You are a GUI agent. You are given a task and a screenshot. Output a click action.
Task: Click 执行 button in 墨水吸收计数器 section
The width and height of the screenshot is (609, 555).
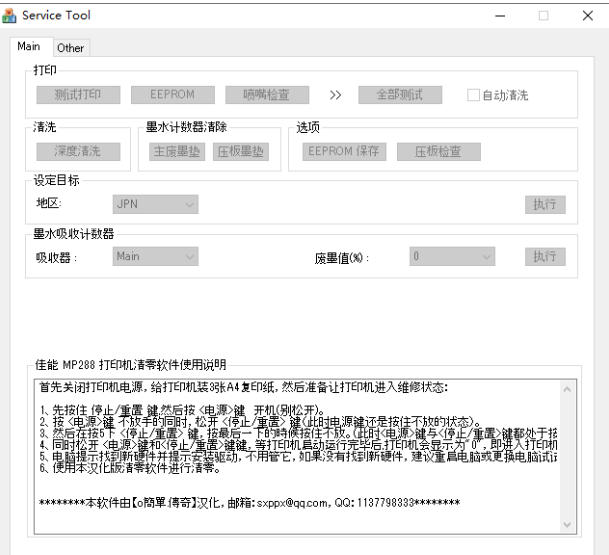pos(545,257)
